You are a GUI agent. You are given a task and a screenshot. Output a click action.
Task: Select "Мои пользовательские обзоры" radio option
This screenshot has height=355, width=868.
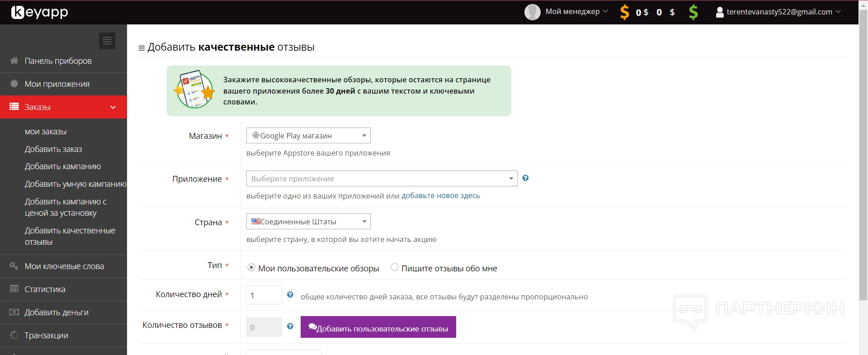click(x=251, y=268)
